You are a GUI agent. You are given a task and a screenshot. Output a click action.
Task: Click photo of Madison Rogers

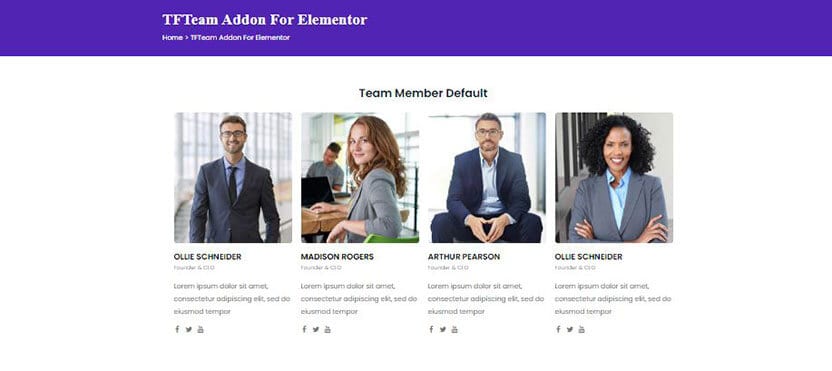pyautogui.click(x=360, y=177)
